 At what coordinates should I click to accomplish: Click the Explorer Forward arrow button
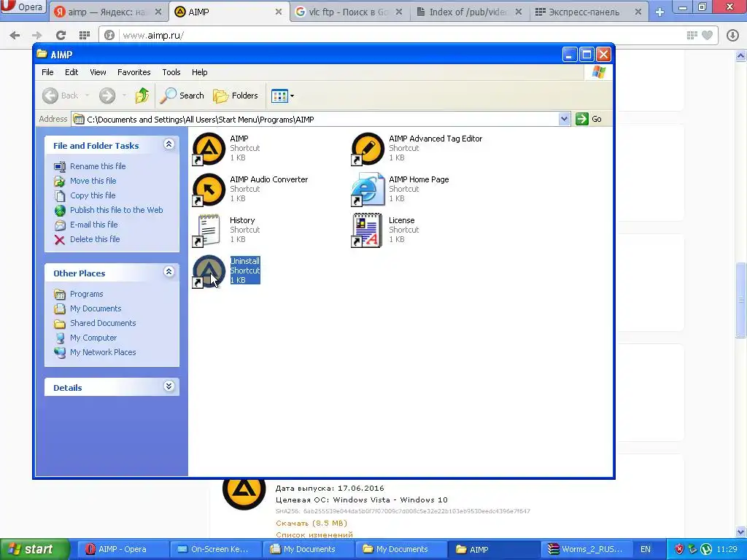pos(107,96)
